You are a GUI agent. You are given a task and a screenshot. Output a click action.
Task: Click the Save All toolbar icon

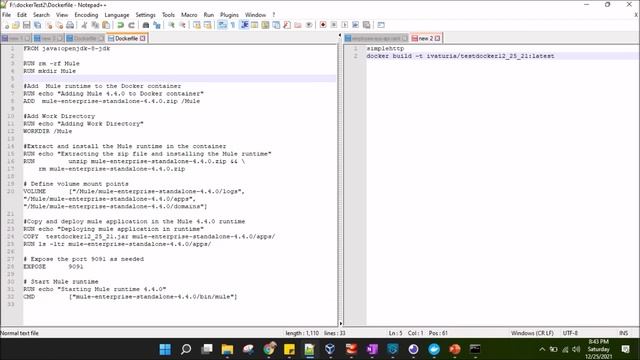point(38,25)
